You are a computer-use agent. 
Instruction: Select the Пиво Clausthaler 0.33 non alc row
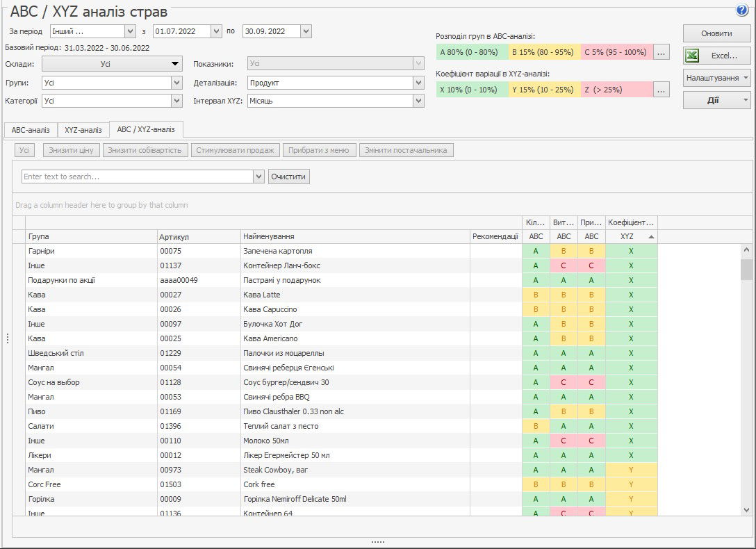(341, 411)
